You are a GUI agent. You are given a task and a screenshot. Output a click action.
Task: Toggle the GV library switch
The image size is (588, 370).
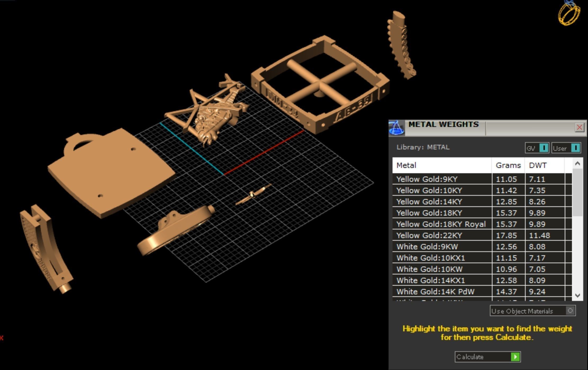544,148
